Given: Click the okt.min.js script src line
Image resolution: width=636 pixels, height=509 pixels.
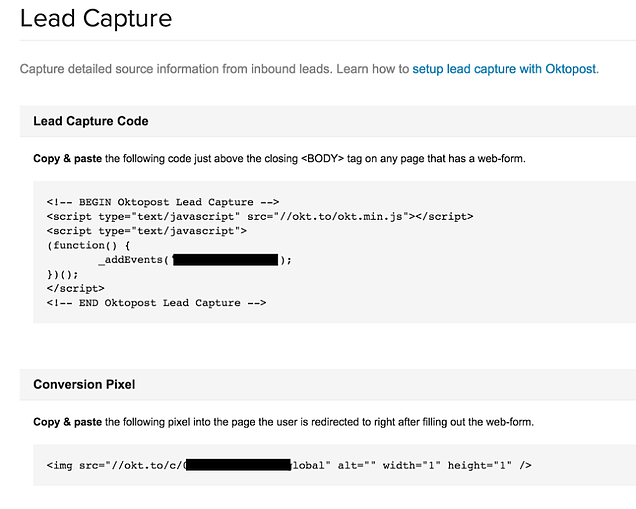Looking at the screenshot, I should click(260, 217).
